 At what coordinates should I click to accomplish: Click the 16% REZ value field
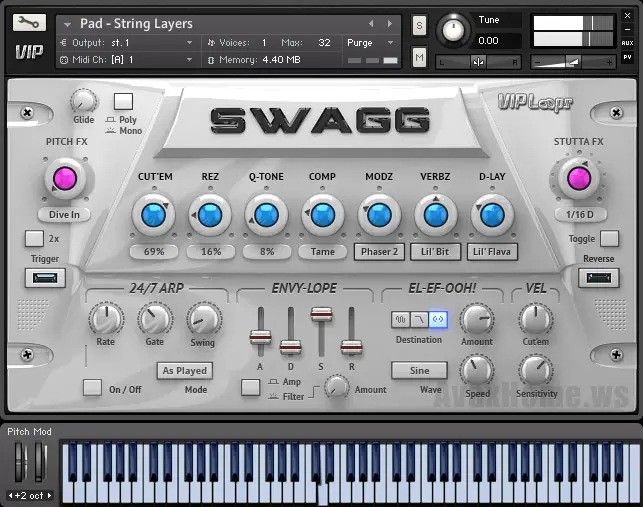click(211, 251)
